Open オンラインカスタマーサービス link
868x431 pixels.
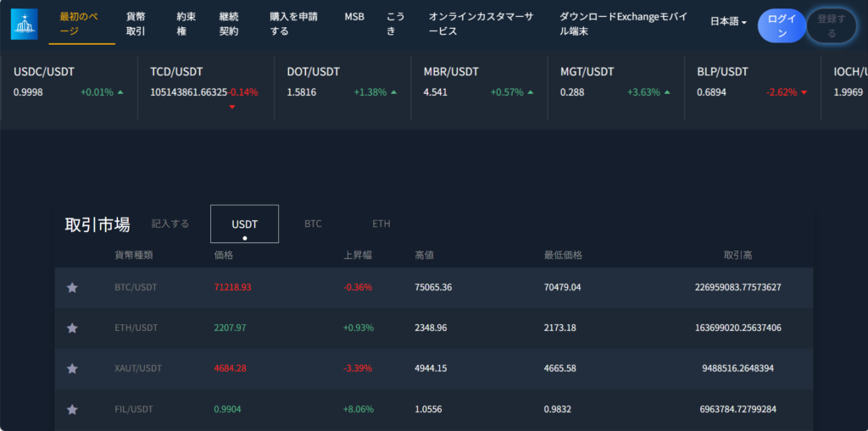(481, 24)
